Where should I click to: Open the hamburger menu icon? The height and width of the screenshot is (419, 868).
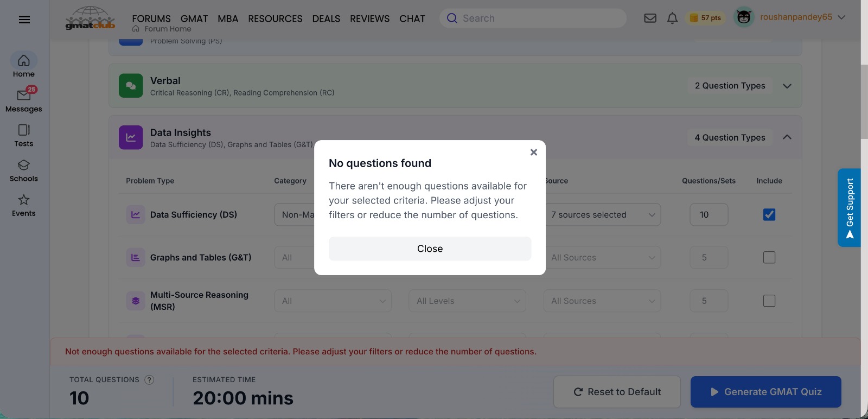pos(24,20)
